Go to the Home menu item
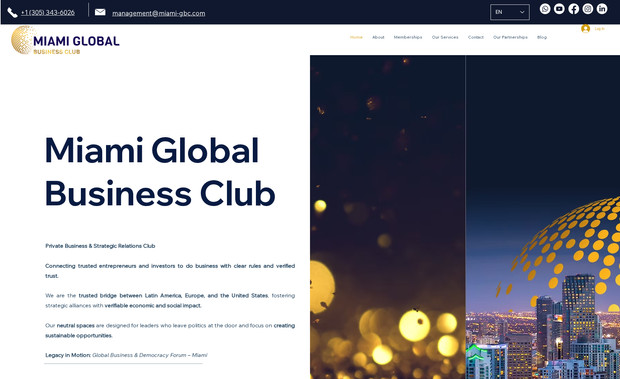Image resolution: width=620 pixels, height=379 pixels. (356, 37)
